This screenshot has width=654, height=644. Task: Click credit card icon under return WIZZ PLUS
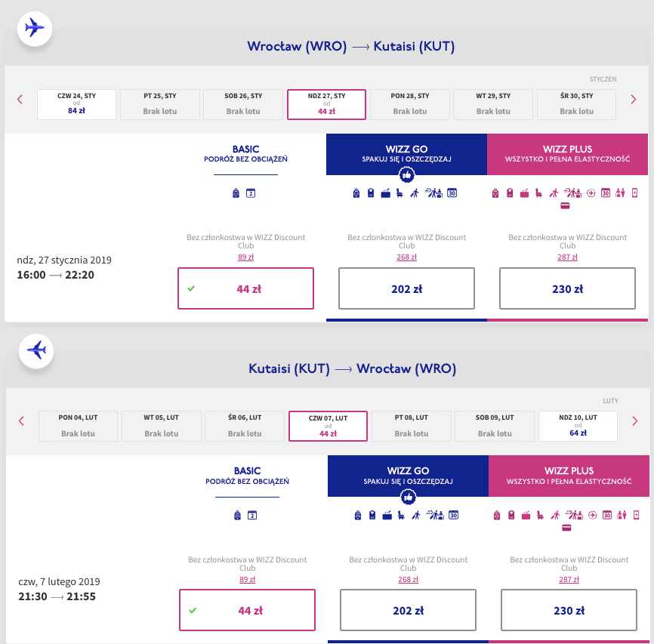point(566,528)
